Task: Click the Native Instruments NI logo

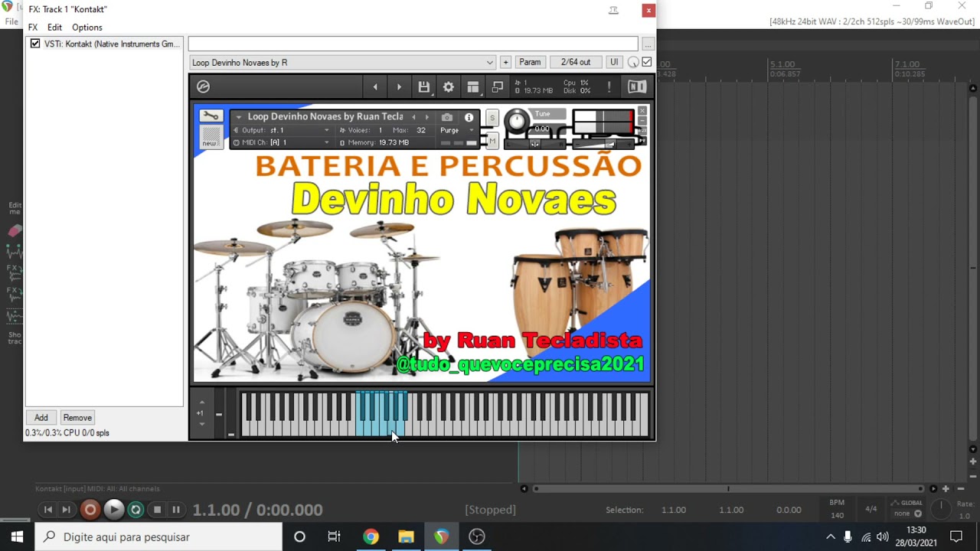Action: click(637, 87)
